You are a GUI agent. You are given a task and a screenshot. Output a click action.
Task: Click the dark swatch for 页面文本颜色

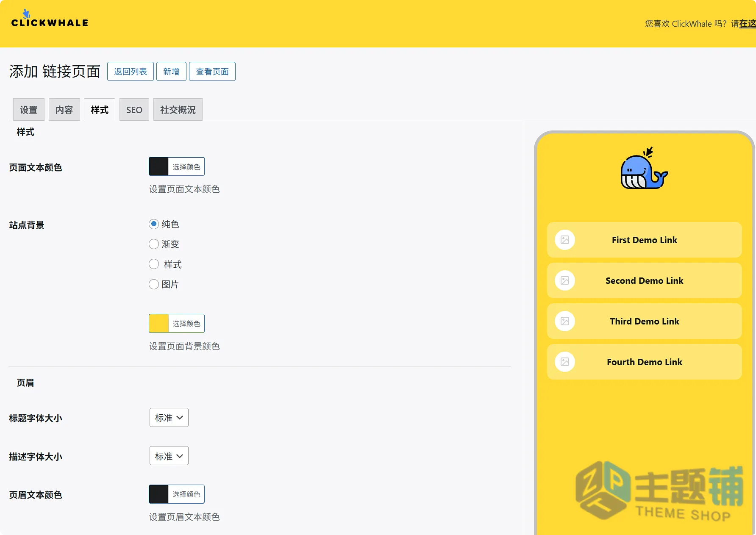click(x=158, y=166)
